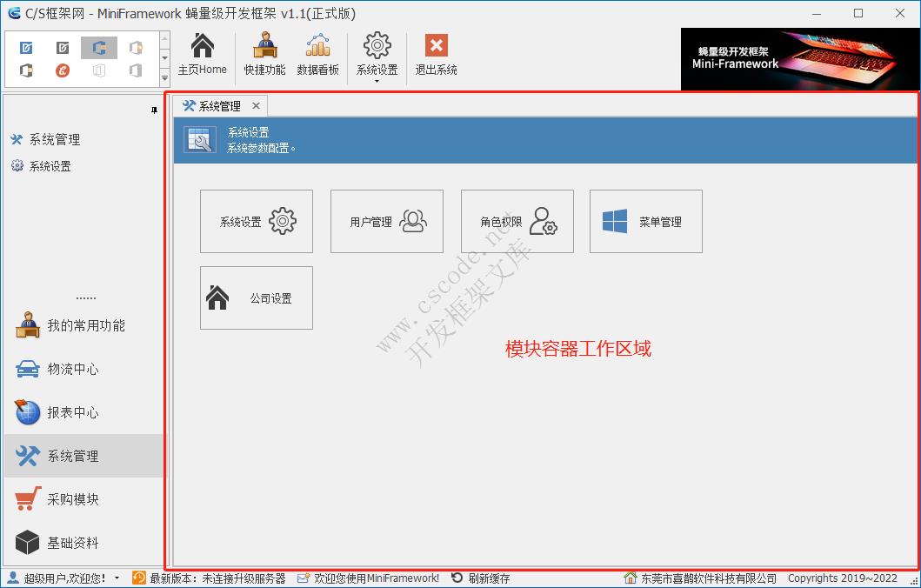Viewport: 921px width, 588px height.
Task: Open the 用户管理 module button
Action: pos(386,221)
